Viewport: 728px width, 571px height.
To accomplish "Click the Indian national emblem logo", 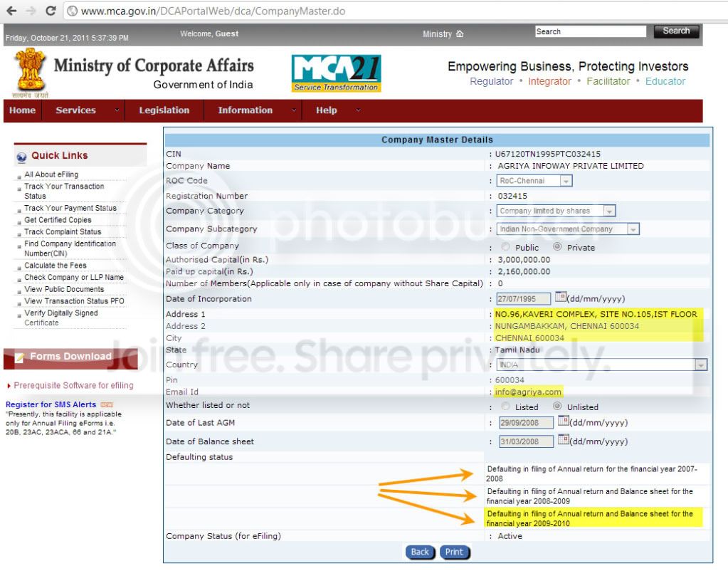I will point(31,72).
